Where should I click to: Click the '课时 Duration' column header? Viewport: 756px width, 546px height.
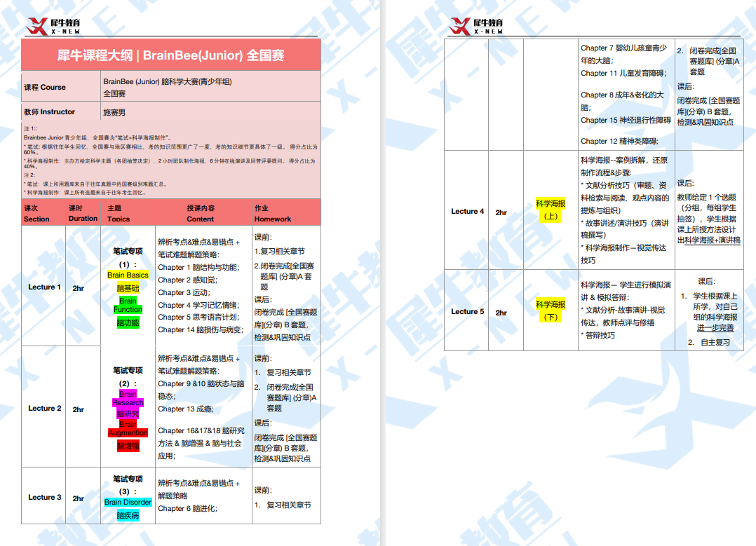click(83, 214)
